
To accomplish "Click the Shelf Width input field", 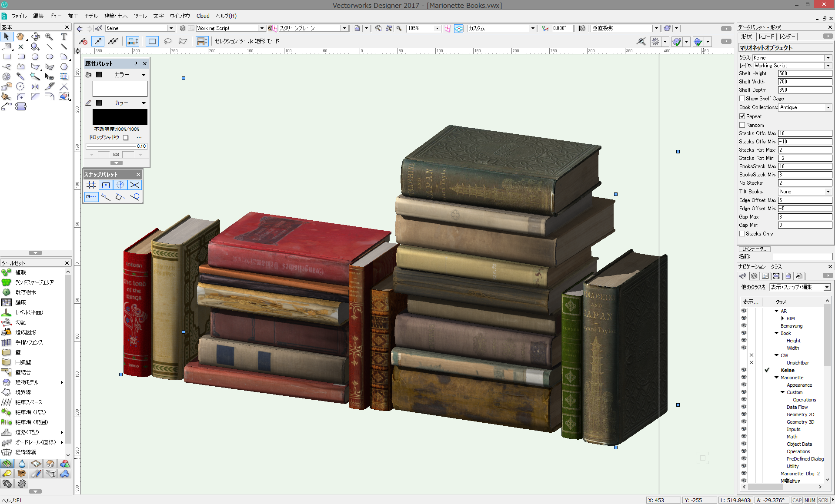I will (805, 82).
